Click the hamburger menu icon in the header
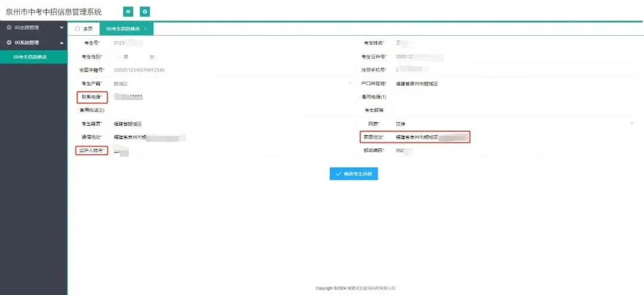 coord(128,12)
